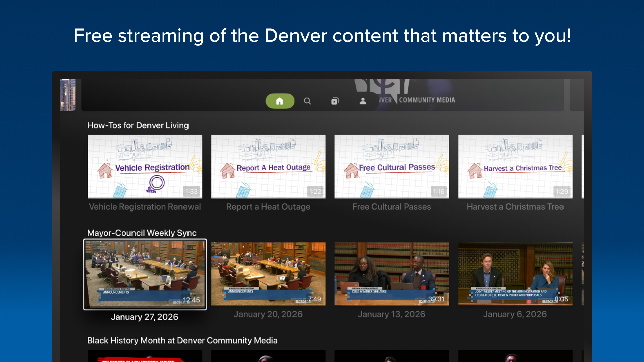Open the user profile icon
The image size is (644, 362).
[x=363, y=101]
